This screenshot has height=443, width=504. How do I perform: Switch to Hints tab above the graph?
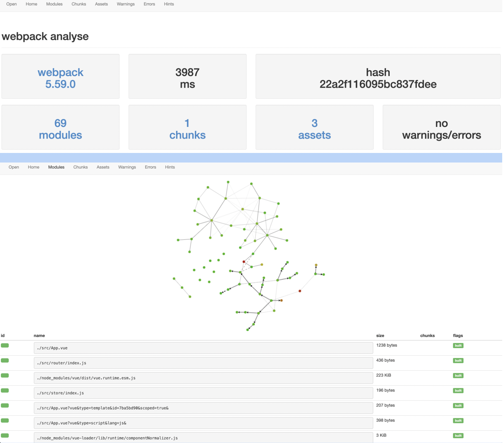pos(170,167)
